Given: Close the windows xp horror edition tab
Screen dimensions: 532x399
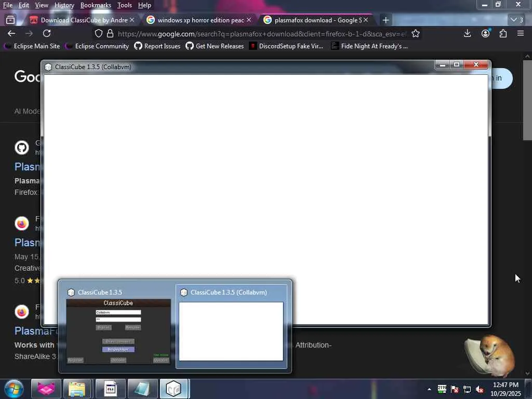Looking at the screenshot, I should [249, 20].
